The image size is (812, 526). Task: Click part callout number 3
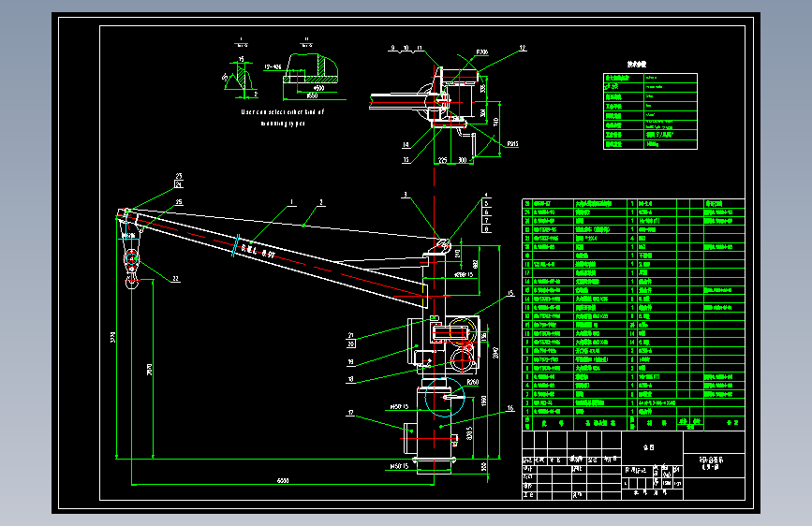[x=405, y=195]
